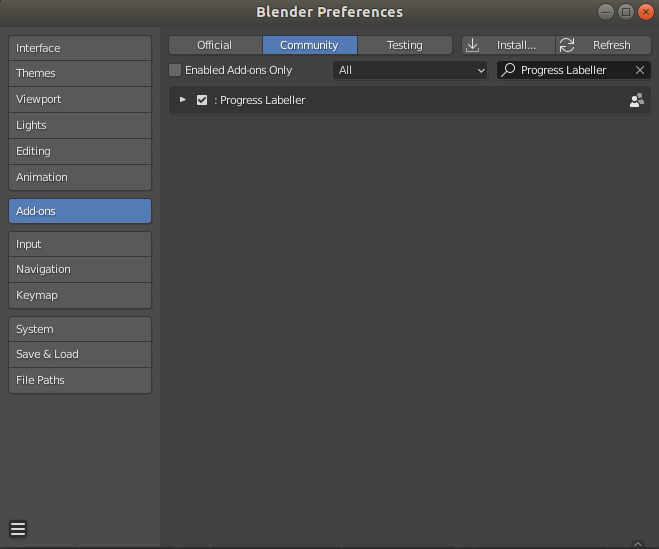The height and width of the screenshot is (549, 659).
Task: Open Input preferences section
Action: [80, 244]
